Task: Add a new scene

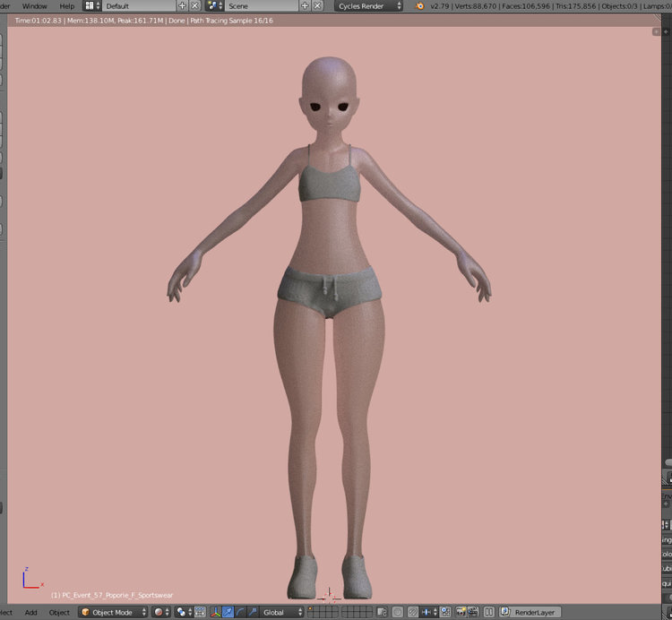Action: click(x=305, y=6)
